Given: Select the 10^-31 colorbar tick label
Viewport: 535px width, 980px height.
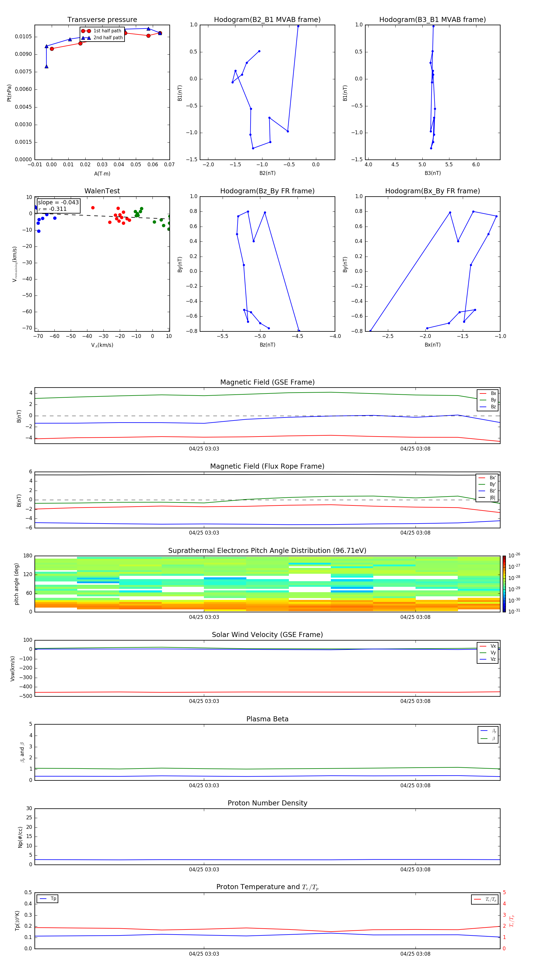Looking at the screenshot, I should (514, 611).
